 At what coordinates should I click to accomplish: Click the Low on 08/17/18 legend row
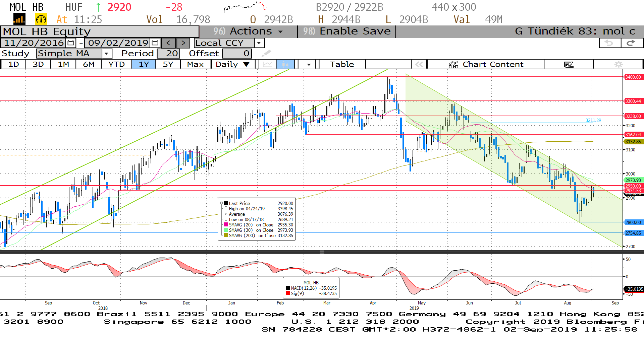click(x=258, y=219)
